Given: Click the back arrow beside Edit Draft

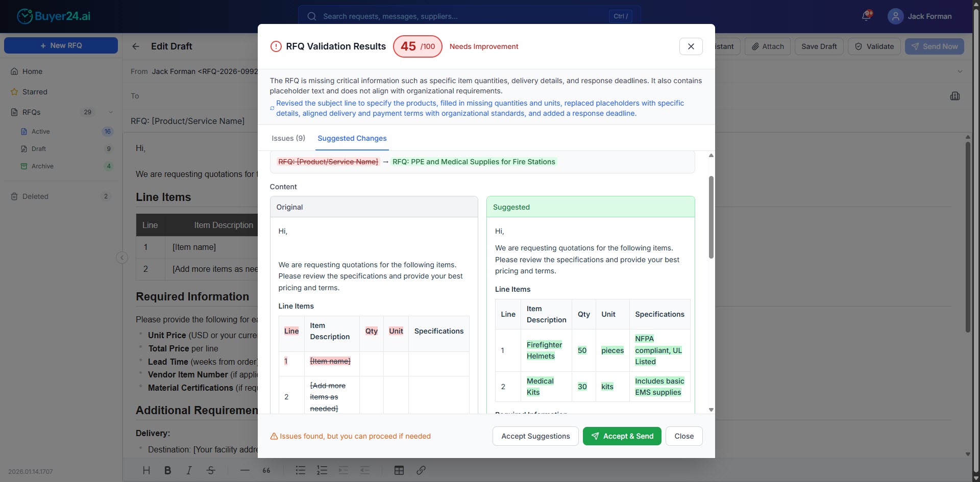Looking at the screenshot, I should (x=136, y=46).
